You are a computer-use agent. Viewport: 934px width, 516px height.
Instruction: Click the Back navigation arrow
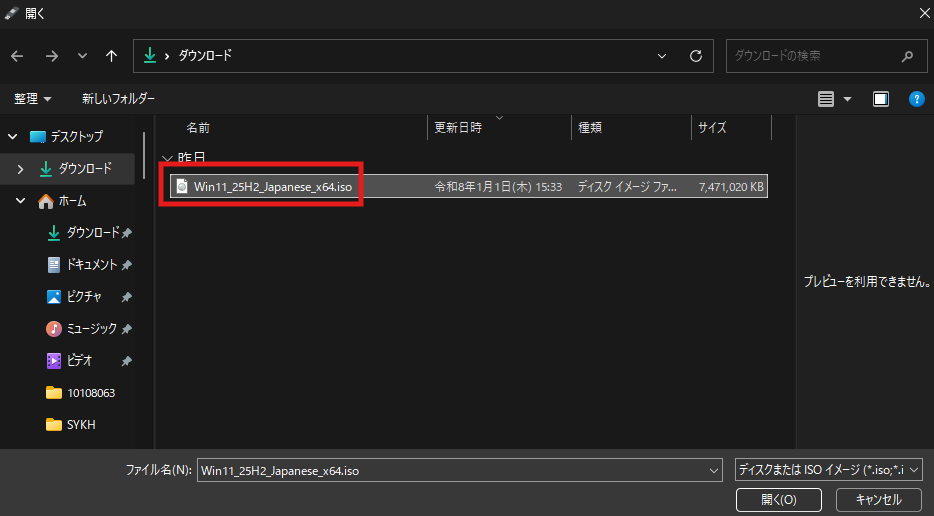coord(17,56)
